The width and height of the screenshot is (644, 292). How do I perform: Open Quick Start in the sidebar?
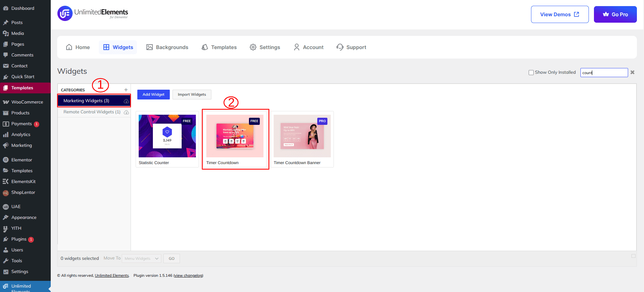(x=25, y=76)
